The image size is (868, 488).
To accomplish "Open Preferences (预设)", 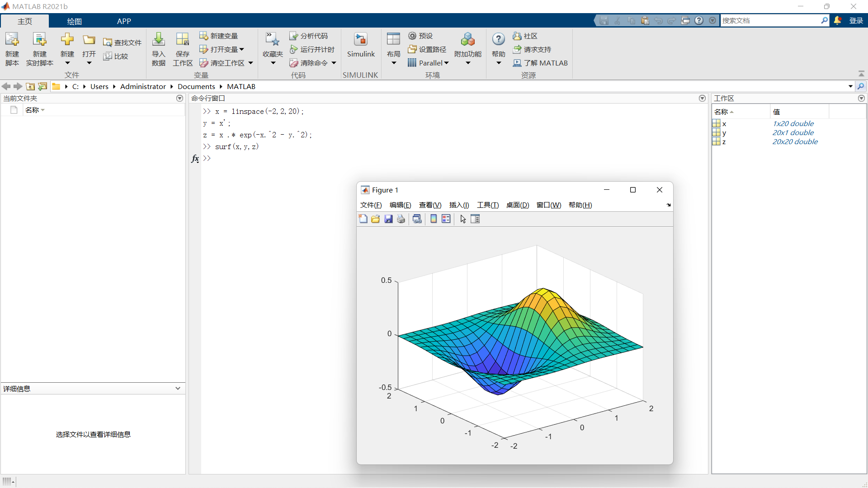I will (420, 36).
